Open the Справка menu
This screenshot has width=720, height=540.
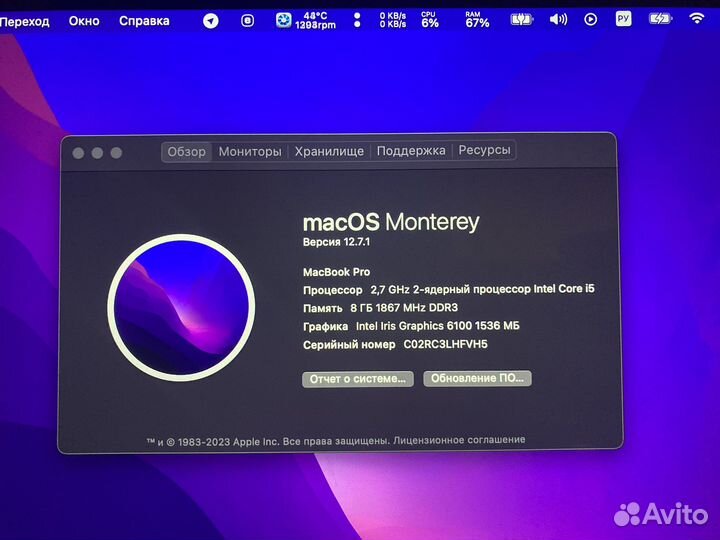pos(144,21)
